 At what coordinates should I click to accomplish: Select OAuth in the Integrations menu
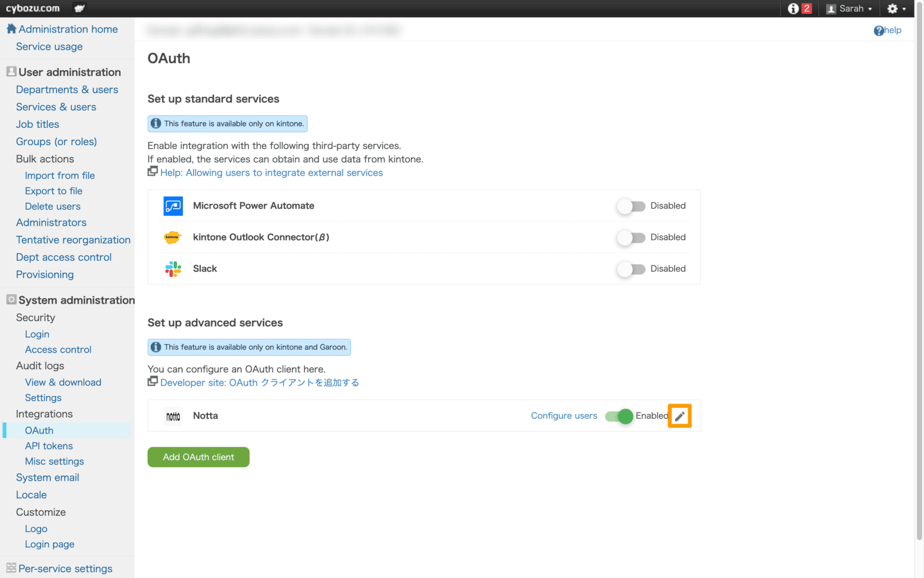tap(39, 431)
